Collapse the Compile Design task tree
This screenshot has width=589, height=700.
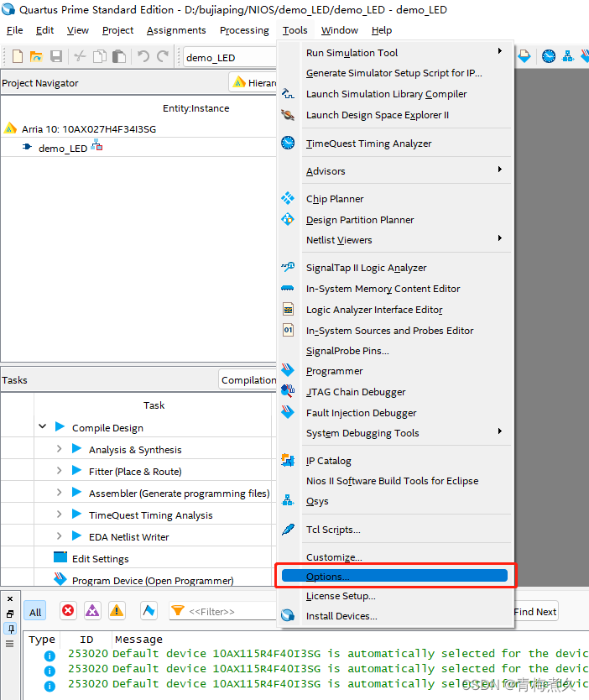[x=43, y=426]
